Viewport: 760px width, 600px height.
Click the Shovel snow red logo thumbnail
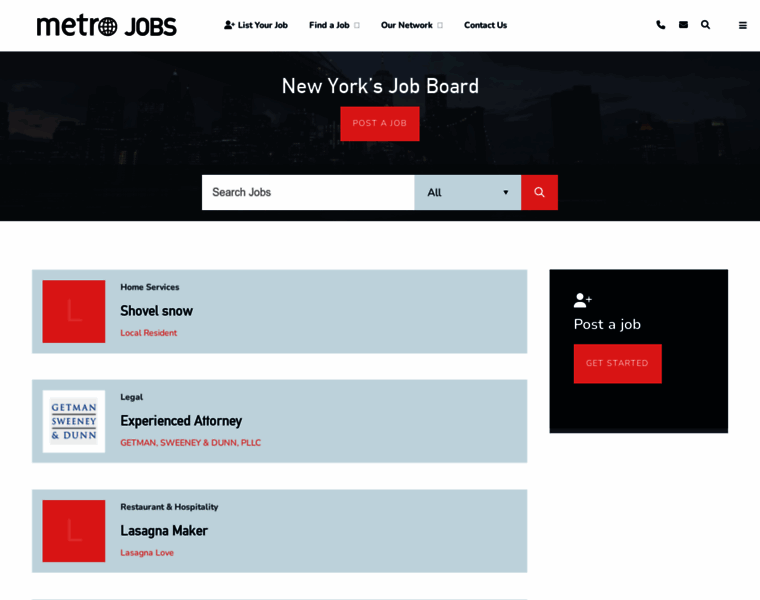[x=73, y=311]
